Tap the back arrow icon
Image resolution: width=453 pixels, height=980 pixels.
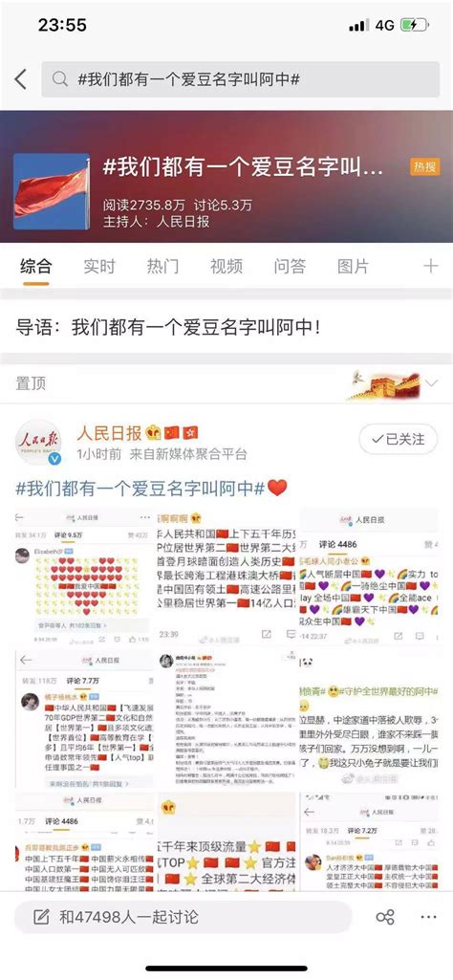click(x=21, y=79)
